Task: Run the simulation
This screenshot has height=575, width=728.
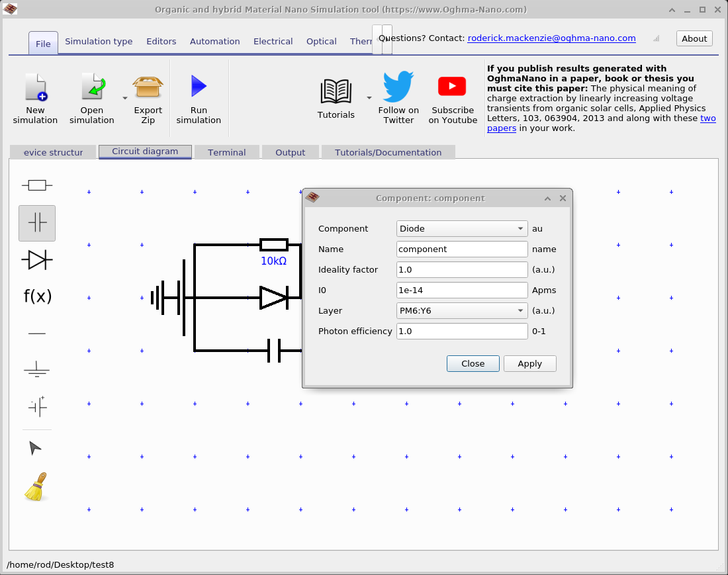Action: (x=199, y=96)
